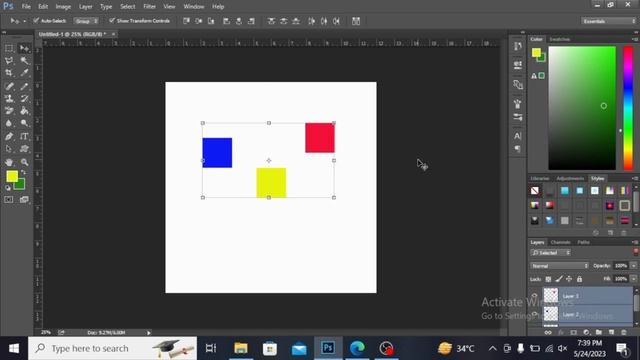Click the swap foreground and background colors arrow
The image size is (640, 360).
[x=23, y=173]
